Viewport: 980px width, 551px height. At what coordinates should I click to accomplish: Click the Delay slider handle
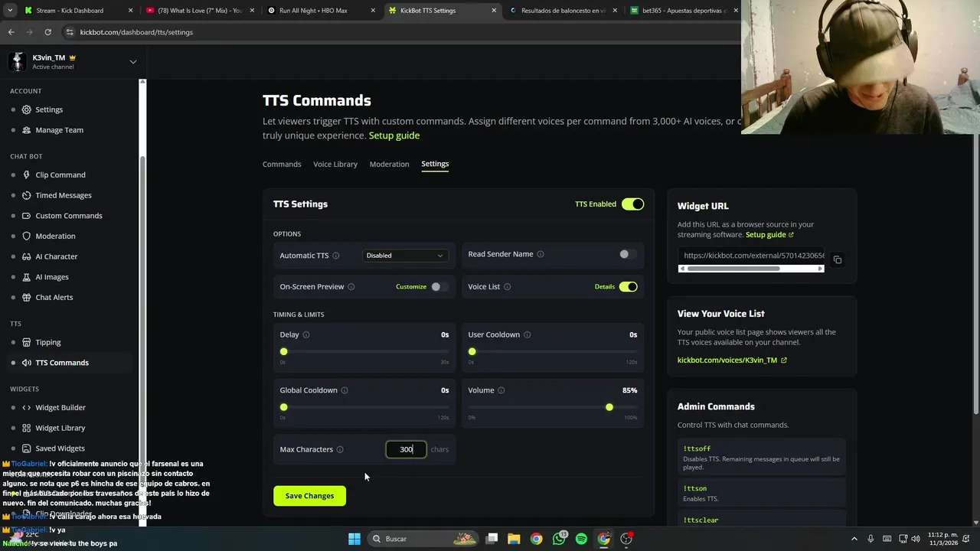(284, 352)
